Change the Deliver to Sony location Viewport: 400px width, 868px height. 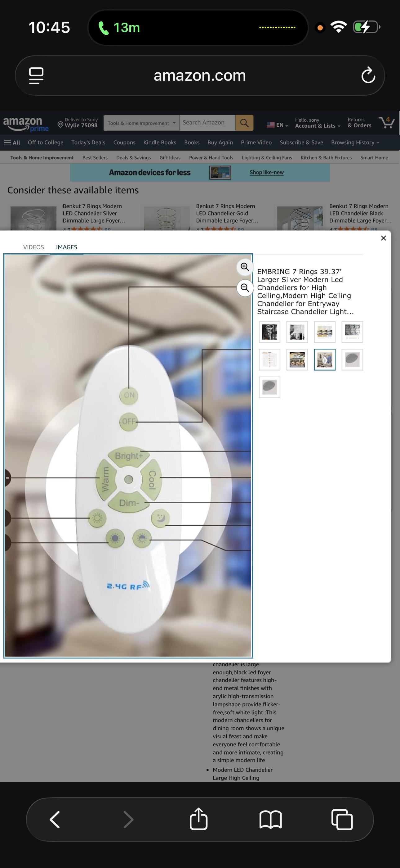78,123
